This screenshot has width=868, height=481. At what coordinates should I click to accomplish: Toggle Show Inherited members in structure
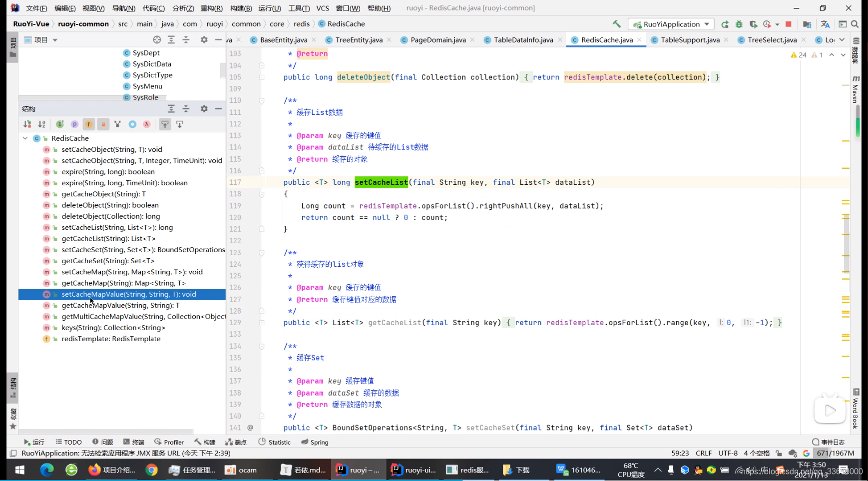(60, 124)
